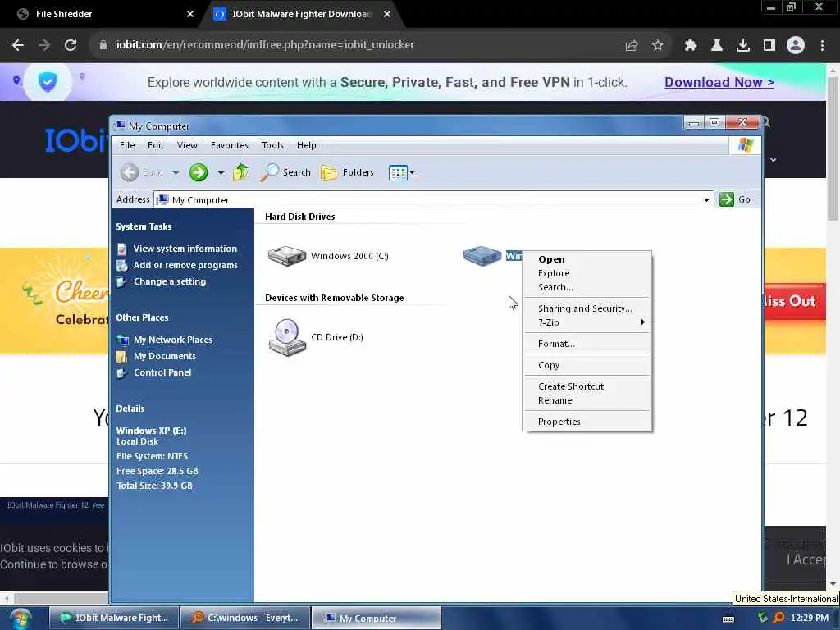Screen dimensions: 840x630
Task: Open Search in My Computer toolbar
Action: [285, 172]
